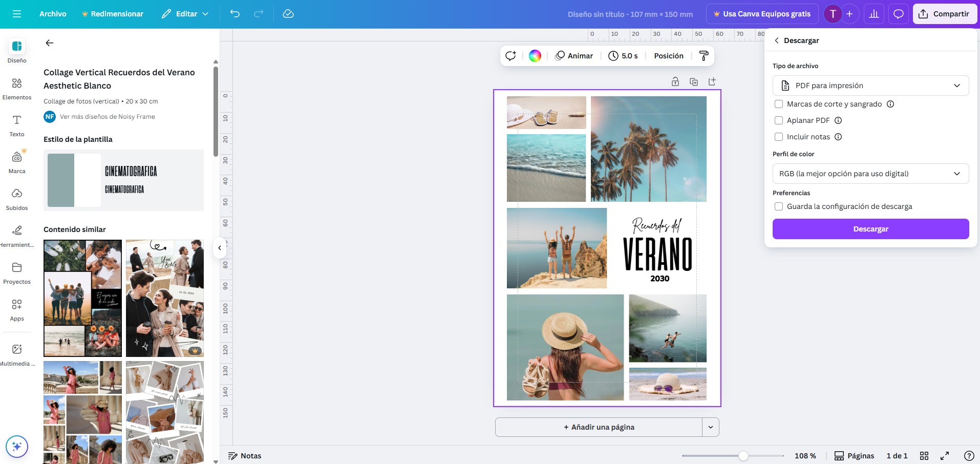Click the Compartir button
This screenshot has height=464, width=980.
944,14
